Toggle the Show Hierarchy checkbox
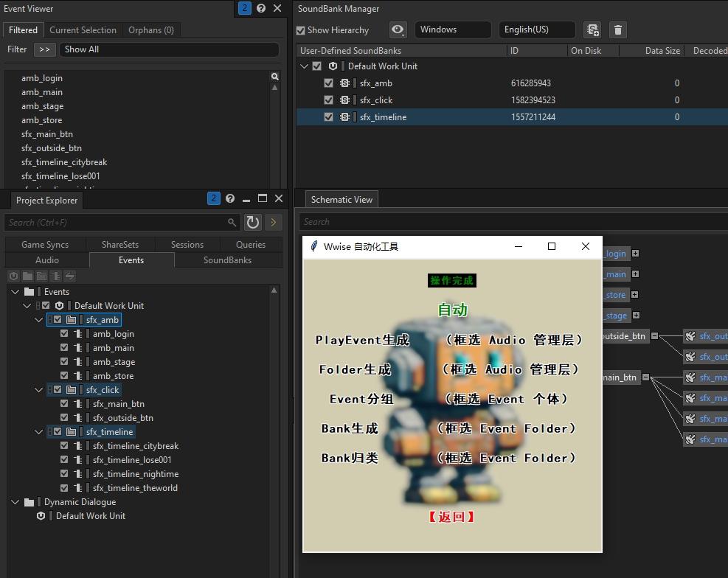This screenshot has width=728, height=578. 300,30
